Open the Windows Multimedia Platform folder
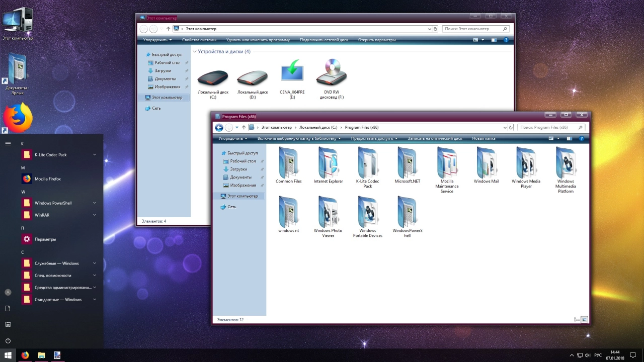 566,170
